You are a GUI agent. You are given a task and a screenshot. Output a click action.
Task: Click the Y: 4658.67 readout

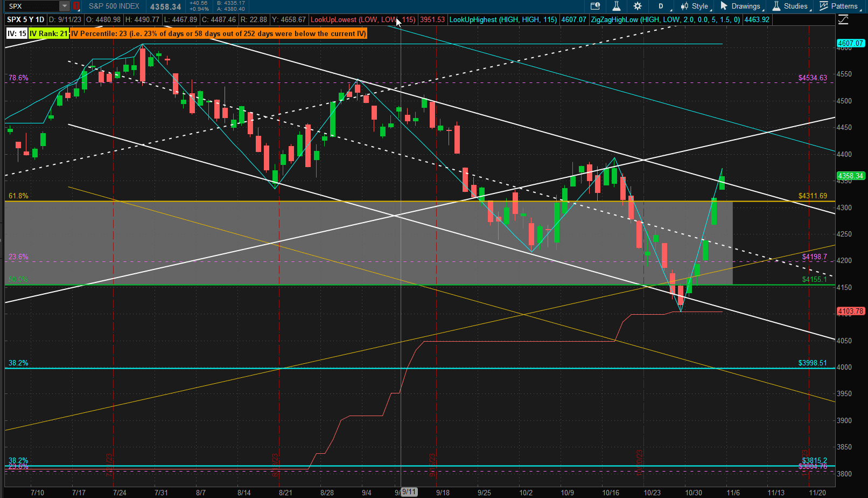pyautogui.click(x=289, y=19)
